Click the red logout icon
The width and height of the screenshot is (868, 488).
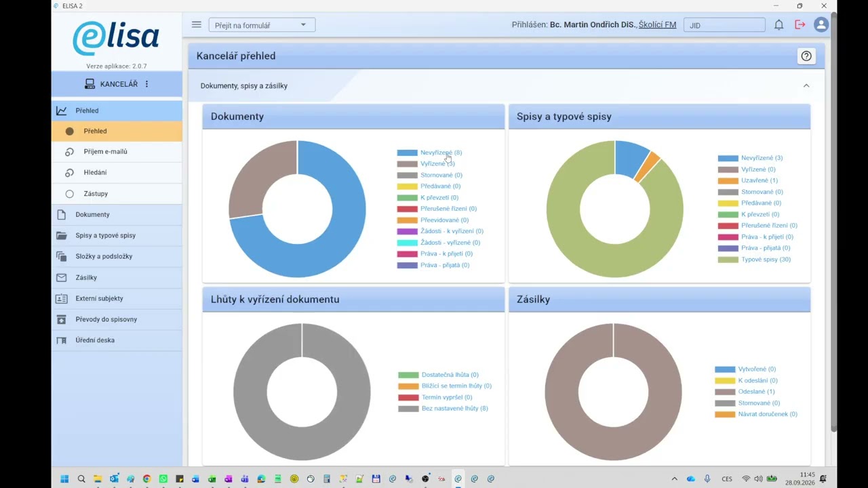pyautogui.click(x=800, y=25)
